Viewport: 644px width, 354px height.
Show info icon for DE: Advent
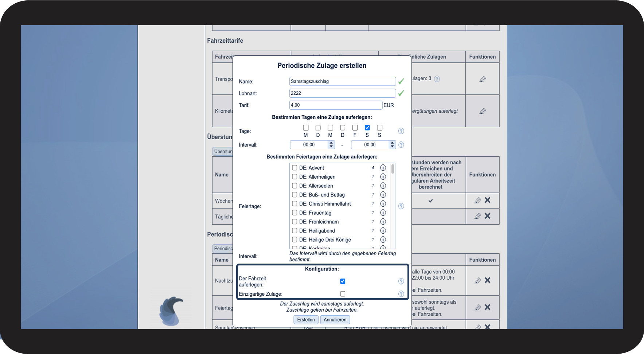383,168
